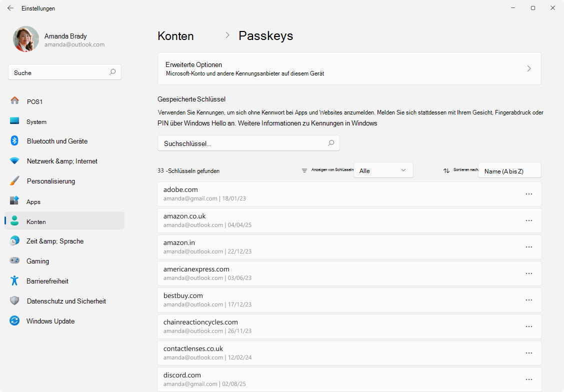
Task: Open POS1 home icon in sidebar
Action: click(x=14, y=100)
